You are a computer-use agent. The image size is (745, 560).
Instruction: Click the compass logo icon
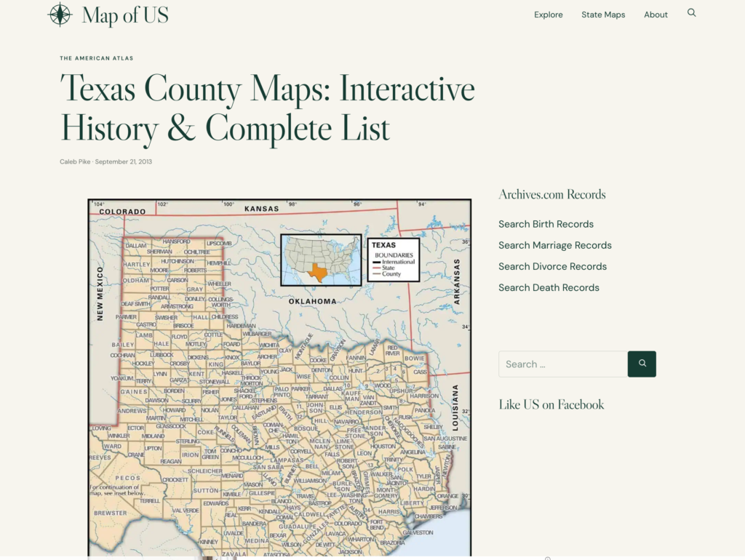click(60, 15)
